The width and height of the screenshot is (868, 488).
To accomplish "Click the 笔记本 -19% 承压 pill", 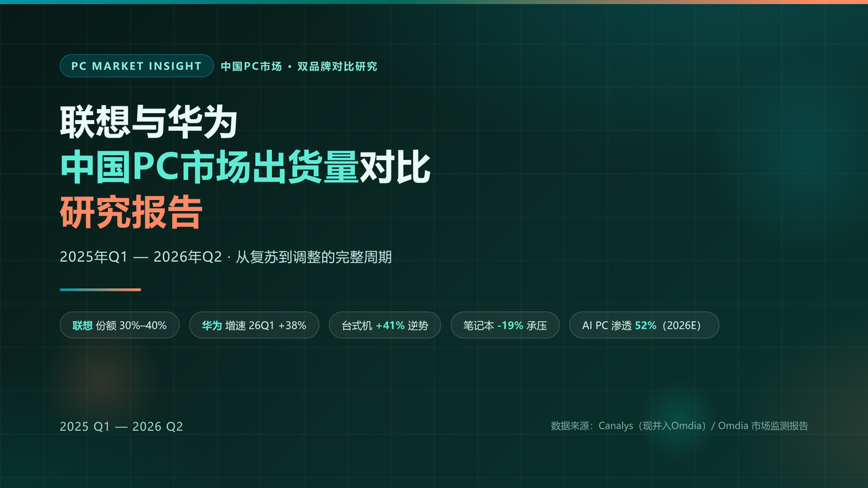I will (505, 325).
